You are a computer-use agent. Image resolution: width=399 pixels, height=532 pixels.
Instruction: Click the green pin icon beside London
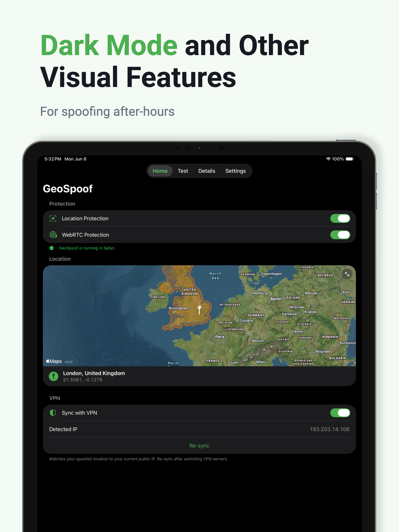click(x=53, y=376)
